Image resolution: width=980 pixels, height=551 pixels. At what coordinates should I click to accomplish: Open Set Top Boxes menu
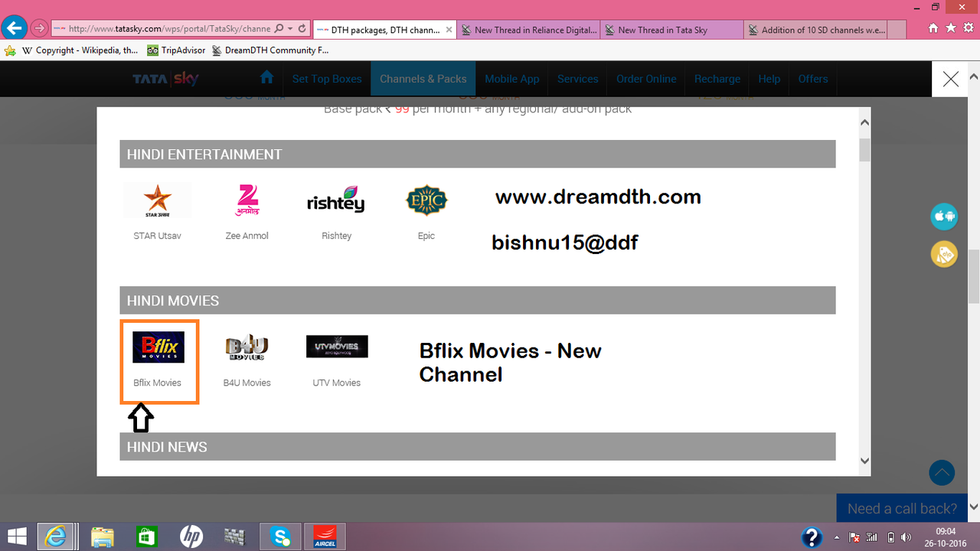[327, 79]
